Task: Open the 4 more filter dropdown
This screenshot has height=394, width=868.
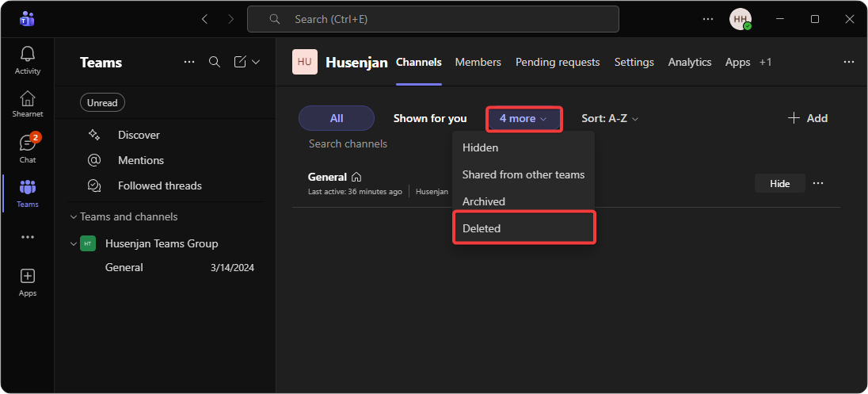Action: point(523,118)
